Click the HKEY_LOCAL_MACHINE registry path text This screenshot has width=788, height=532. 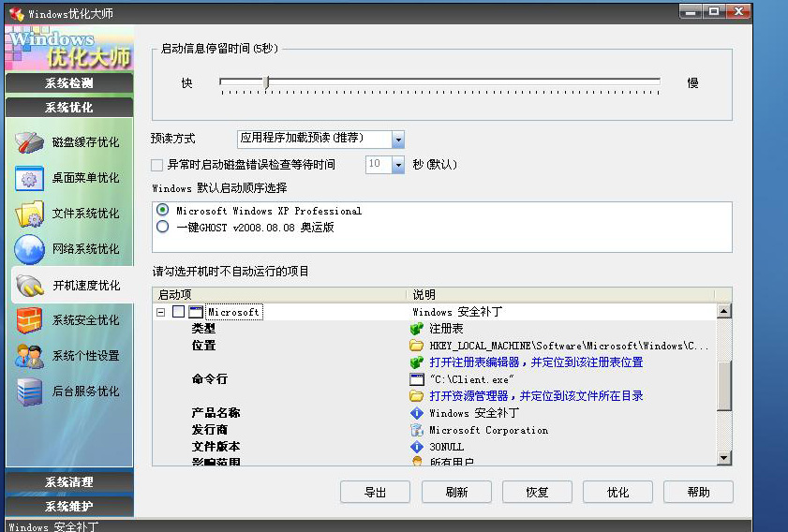tap(569, 346)
